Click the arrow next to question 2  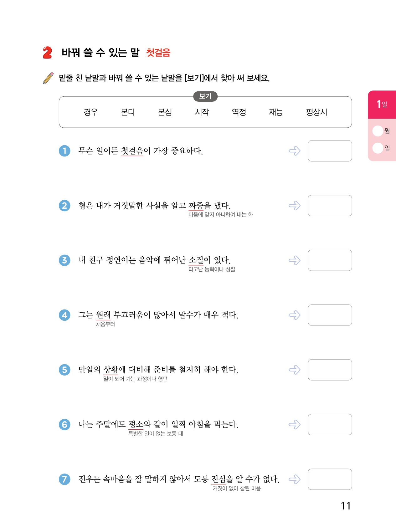point(295,206)
